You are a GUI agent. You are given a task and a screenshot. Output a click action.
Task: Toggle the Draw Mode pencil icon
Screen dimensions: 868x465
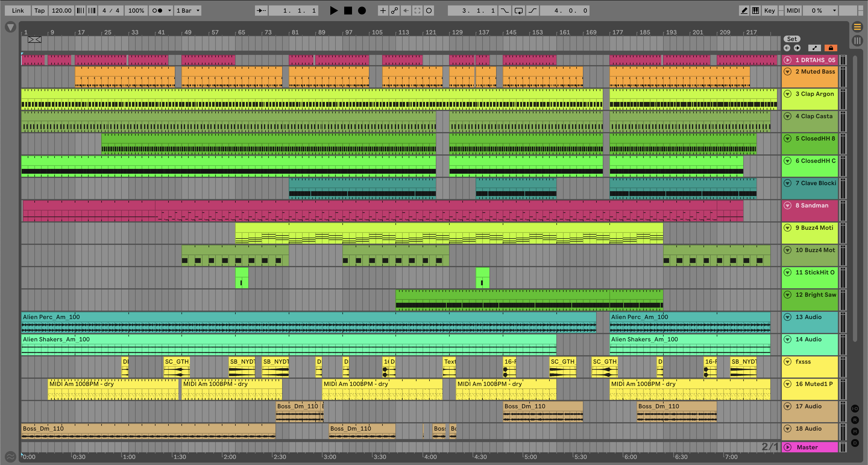[x=744, y=11]
